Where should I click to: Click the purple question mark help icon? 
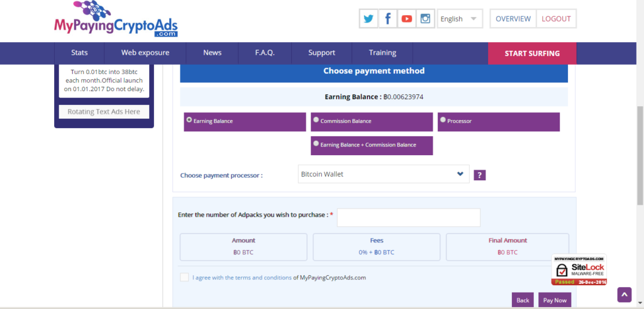coord(480,175)
